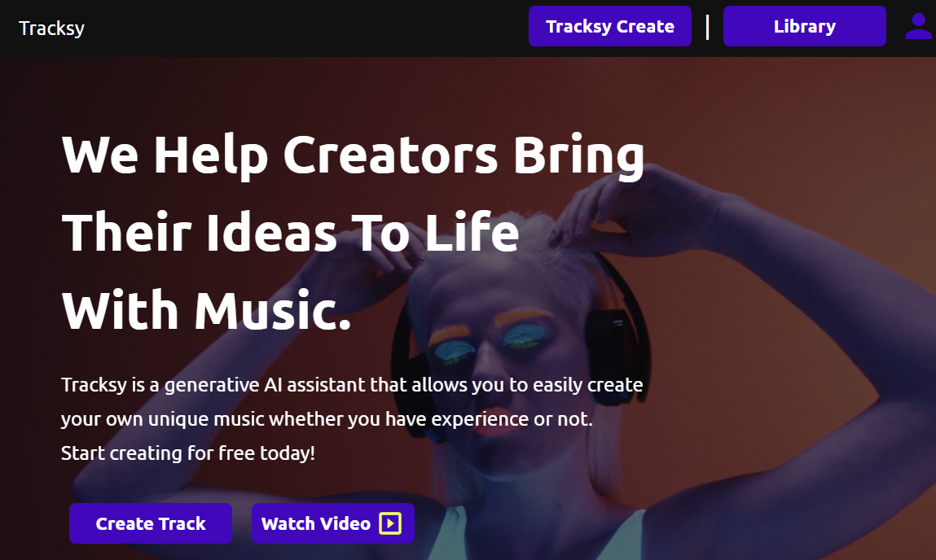The height and width of the screenshot is (560, 936).
Task: Click the yellow play icon in Watch Video
Action: pos(390,523)
